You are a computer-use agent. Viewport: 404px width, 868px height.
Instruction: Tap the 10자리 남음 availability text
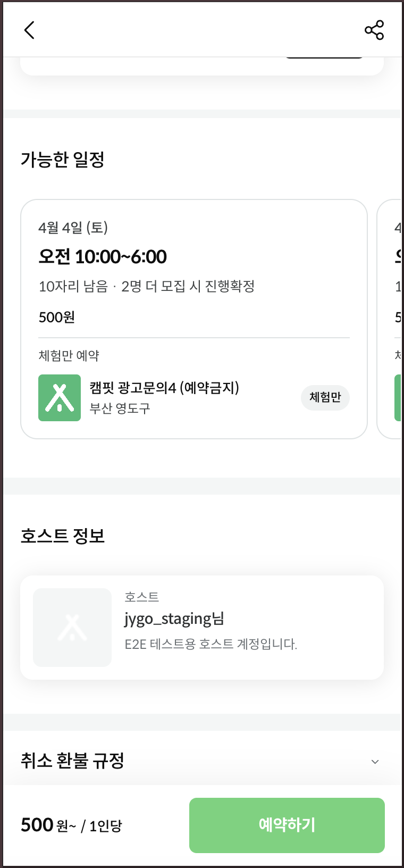73,287
